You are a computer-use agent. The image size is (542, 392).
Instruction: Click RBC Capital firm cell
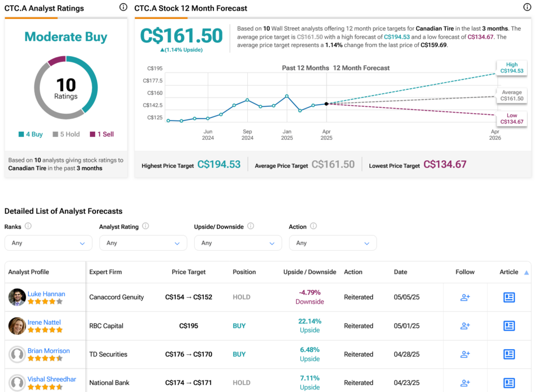(106, 326)
